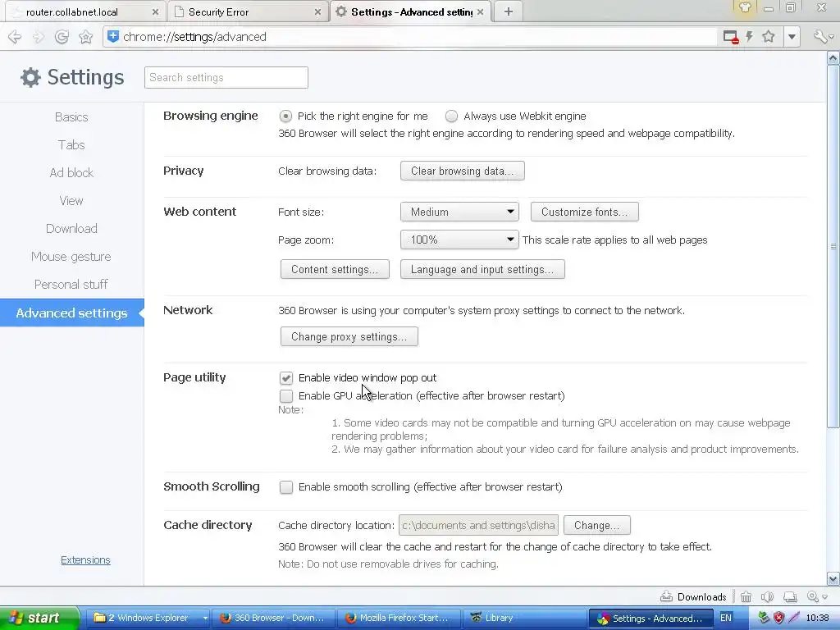
Task: Select Always use Webkit engine radio
Action: tap(452, 116)
